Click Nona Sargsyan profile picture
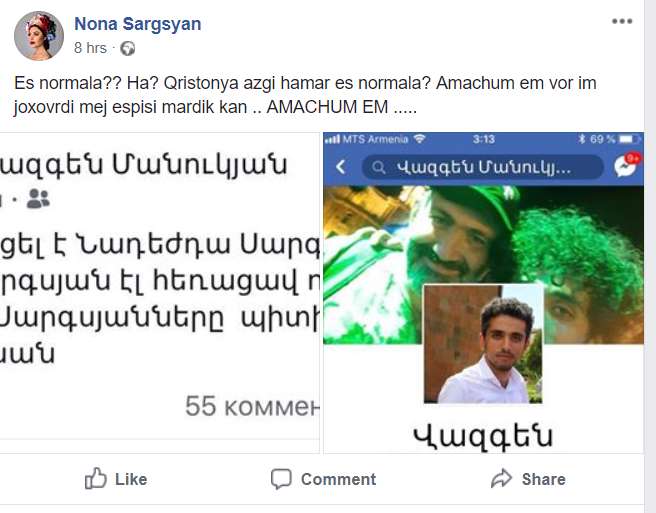 pos(38,36)
